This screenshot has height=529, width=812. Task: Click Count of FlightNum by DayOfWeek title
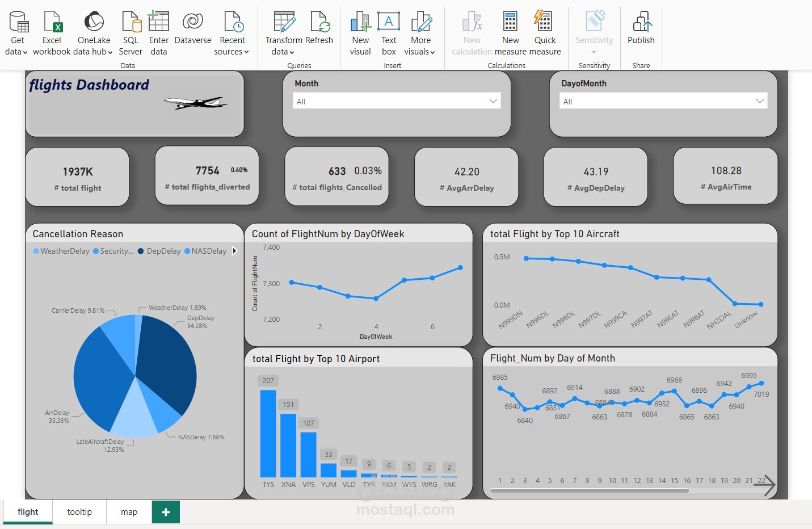point(328,234)
